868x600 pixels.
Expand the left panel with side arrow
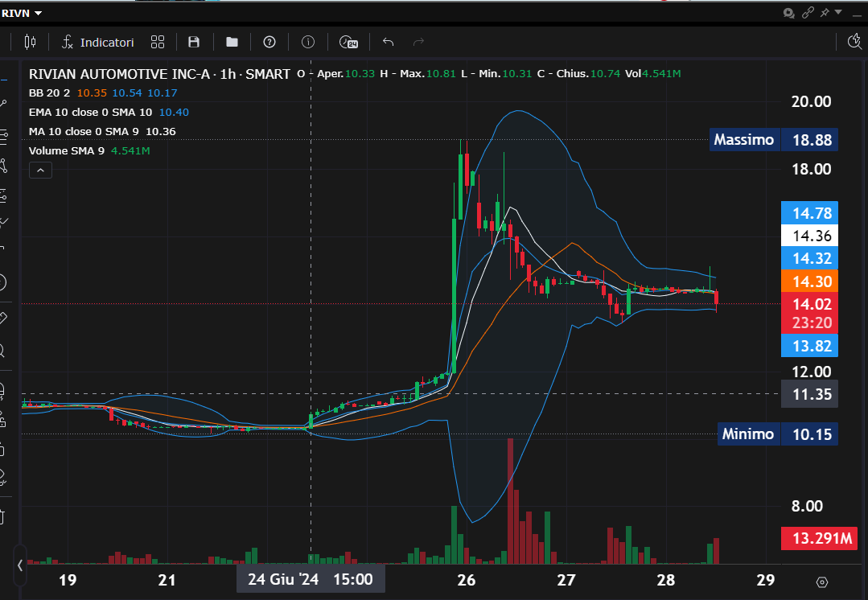[20, 565]
